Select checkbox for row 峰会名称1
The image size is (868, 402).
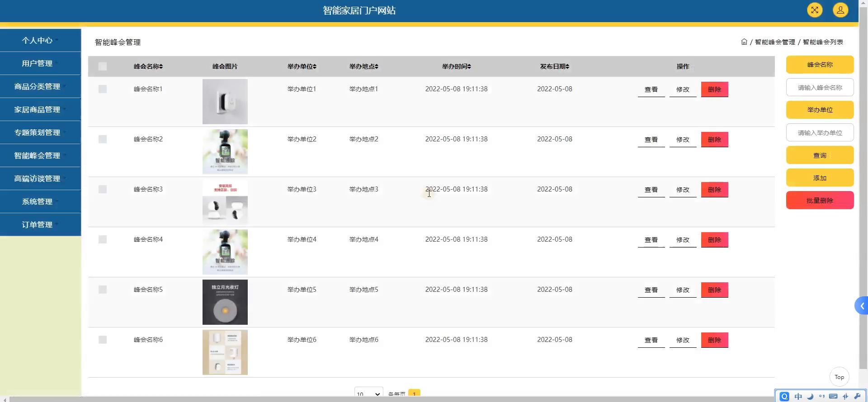[103, 89]
